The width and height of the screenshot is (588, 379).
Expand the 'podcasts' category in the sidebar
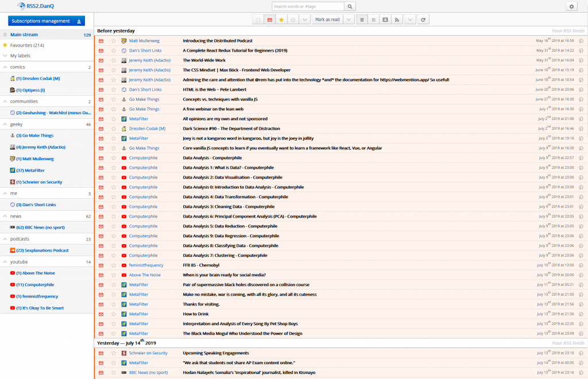point(5,238)
